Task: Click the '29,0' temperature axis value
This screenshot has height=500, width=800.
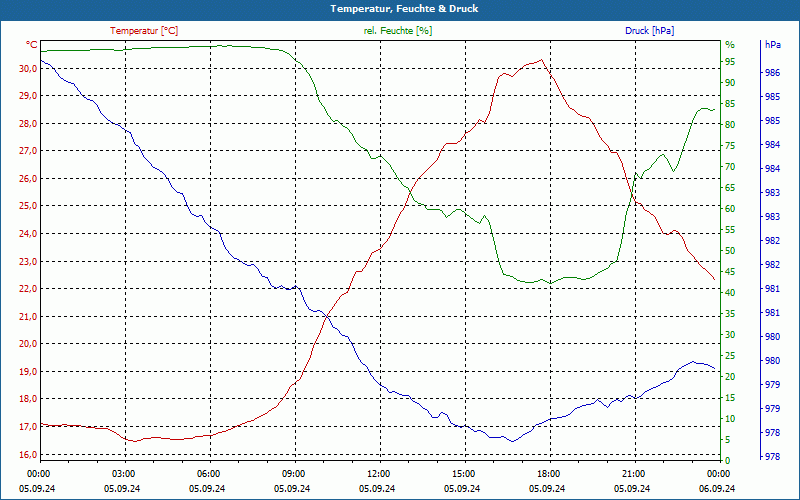Action: tap(29, 96)
